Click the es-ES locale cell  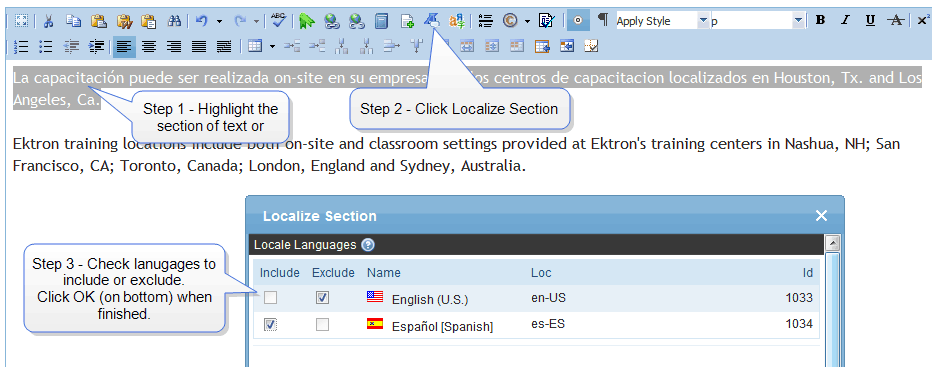tap(547, 325)
